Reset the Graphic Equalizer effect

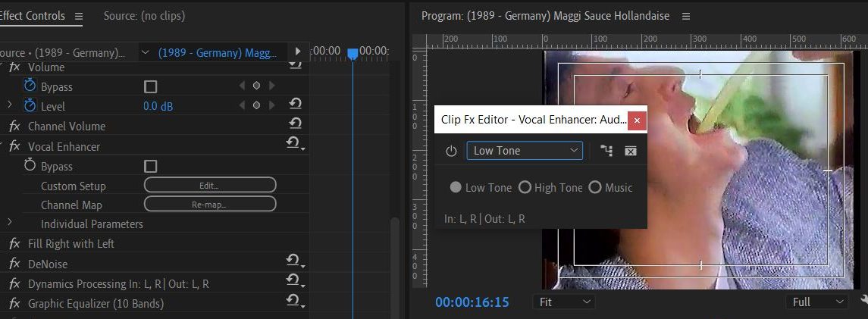[x=294, y=302]
